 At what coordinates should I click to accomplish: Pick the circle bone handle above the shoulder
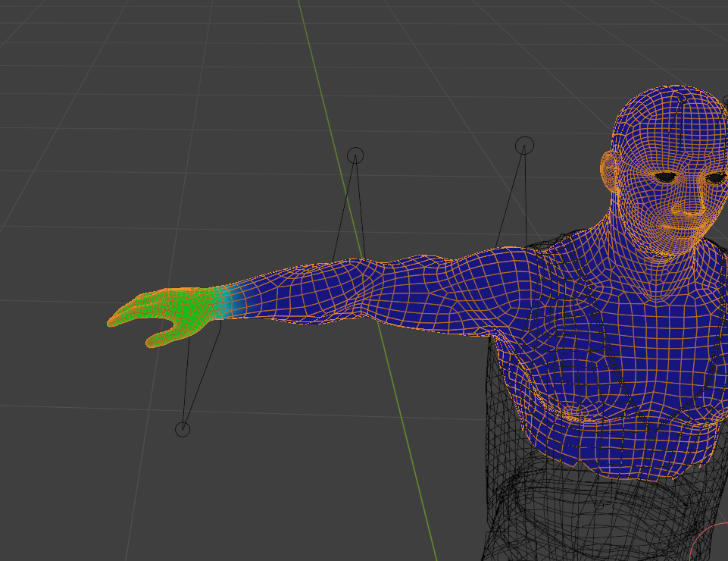pyautogui.click(x=524, y=145)
